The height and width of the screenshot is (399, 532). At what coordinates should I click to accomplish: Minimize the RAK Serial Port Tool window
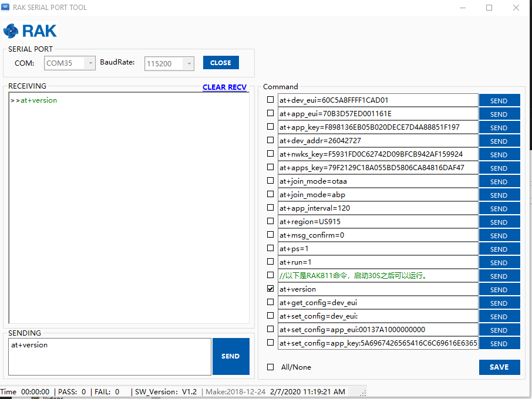(x=462, y=8)
